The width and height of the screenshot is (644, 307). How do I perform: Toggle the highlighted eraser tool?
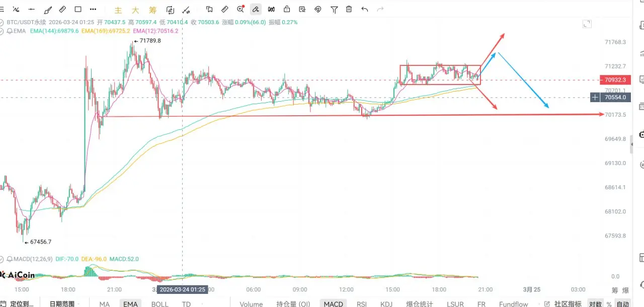(256, 9)
